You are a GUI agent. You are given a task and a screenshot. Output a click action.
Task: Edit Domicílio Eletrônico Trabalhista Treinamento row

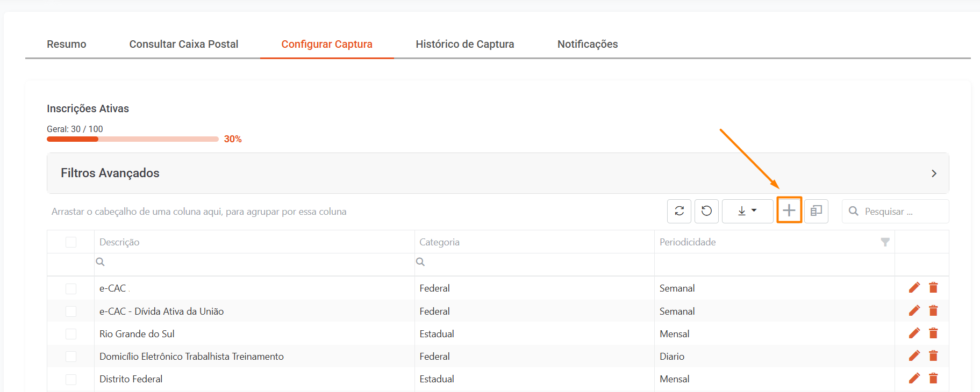[914, 356]
